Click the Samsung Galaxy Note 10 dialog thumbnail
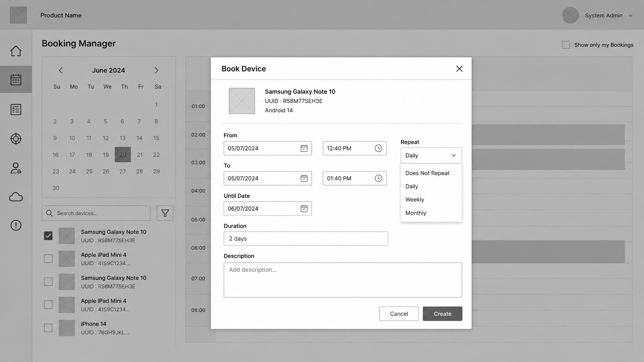 pyautogui.click(x=242, y=101)
